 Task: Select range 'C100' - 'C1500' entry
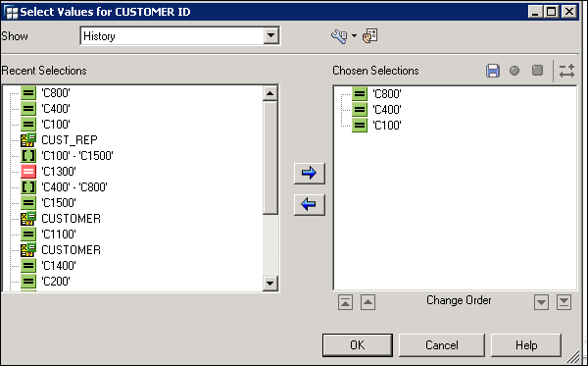[77, 156]
